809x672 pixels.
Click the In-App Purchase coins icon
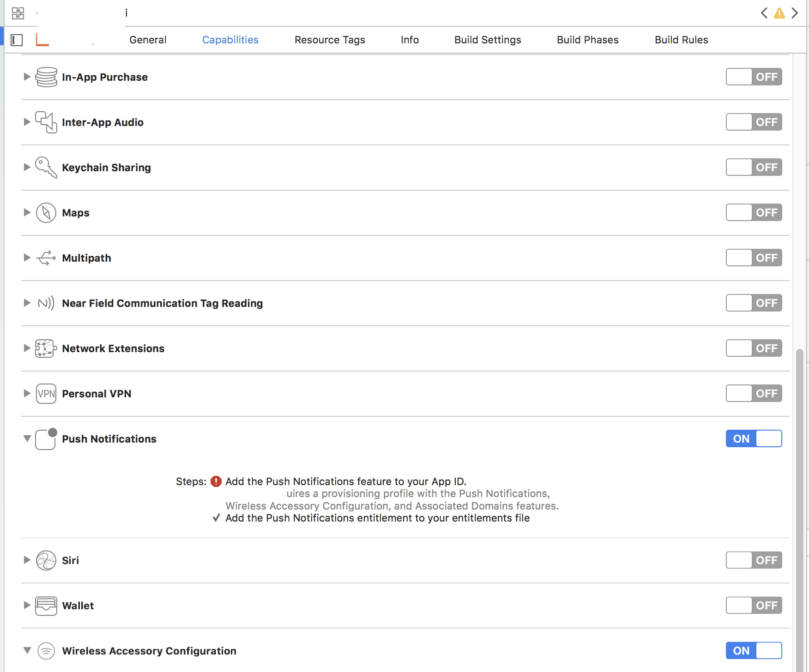pos(46,77)
